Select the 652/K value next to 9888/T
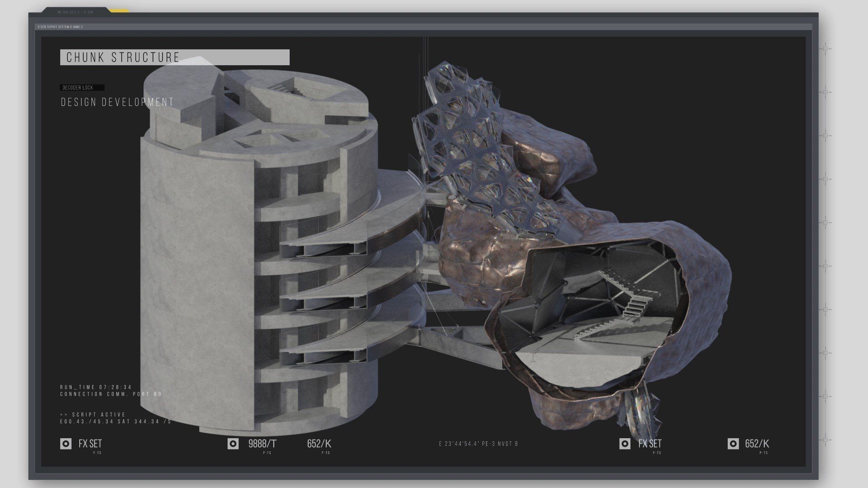The image size is (868, 488). point(319,444)
